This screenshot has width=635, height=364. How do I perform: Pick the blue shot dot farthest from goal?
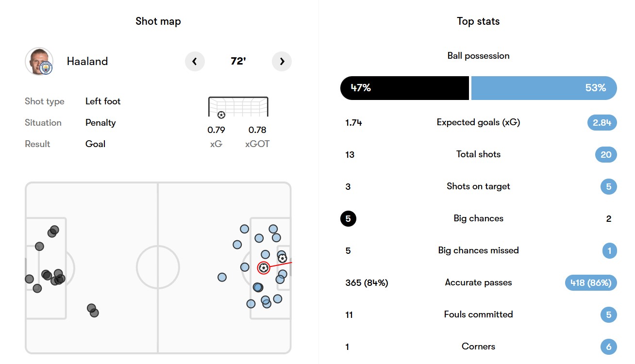[x=222, y=277]
